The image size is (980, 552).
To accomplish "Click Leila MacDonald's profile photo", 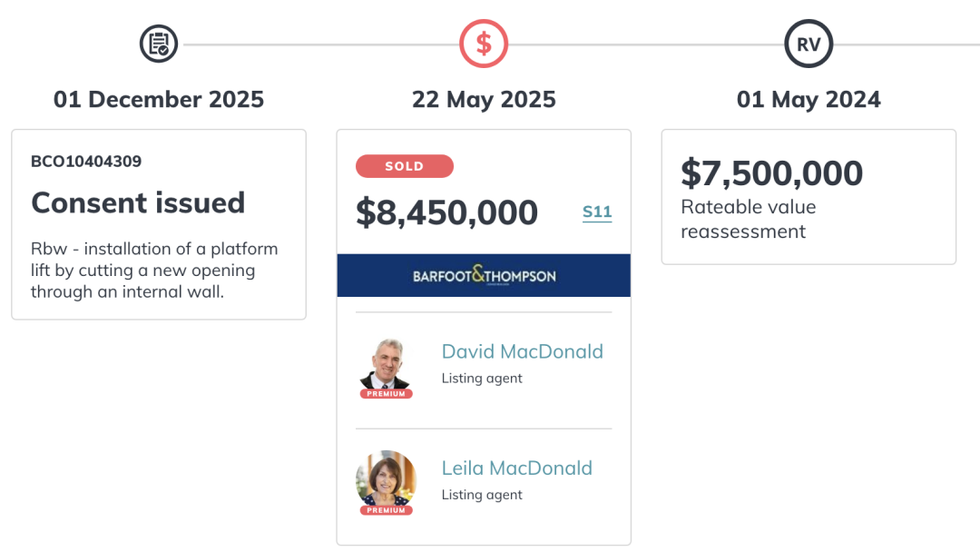I will [x=386, y=478].
